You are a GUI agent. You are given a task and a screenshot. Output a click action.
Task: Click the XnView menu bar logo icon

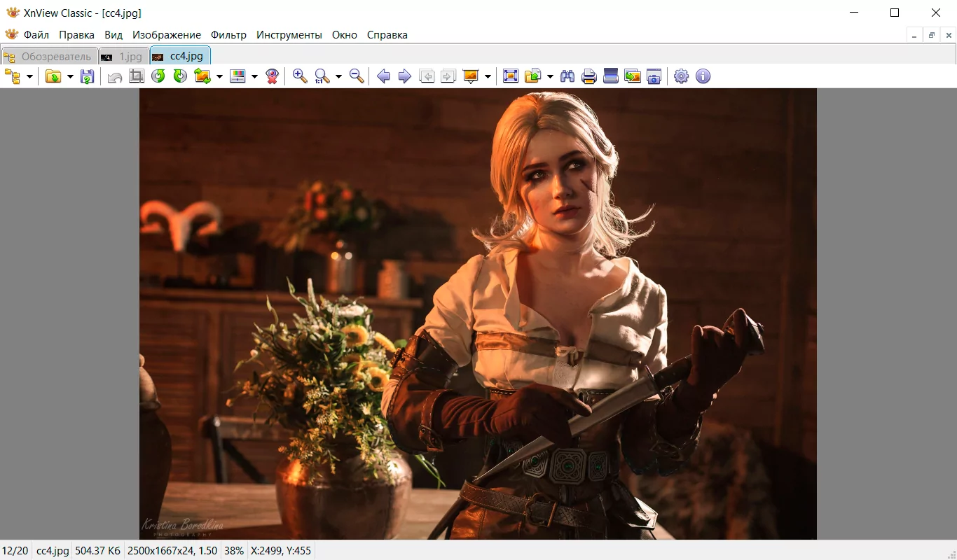point(11,35)
